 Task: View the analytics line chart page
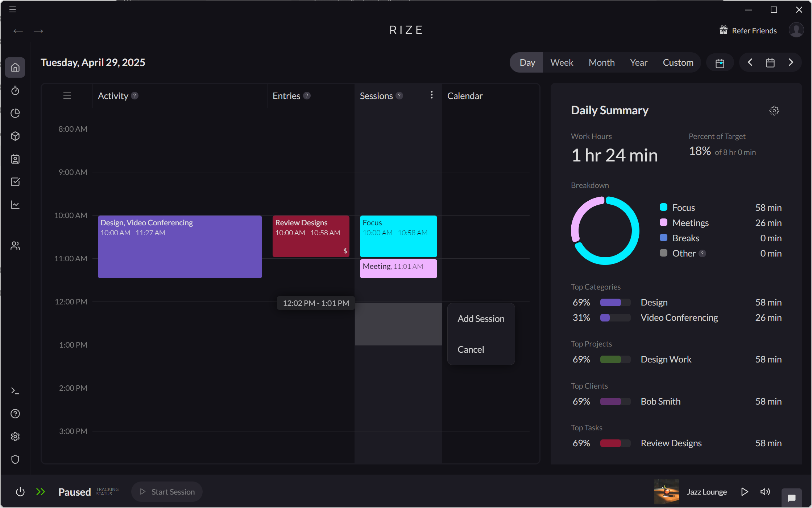click(x=15, y=205)
